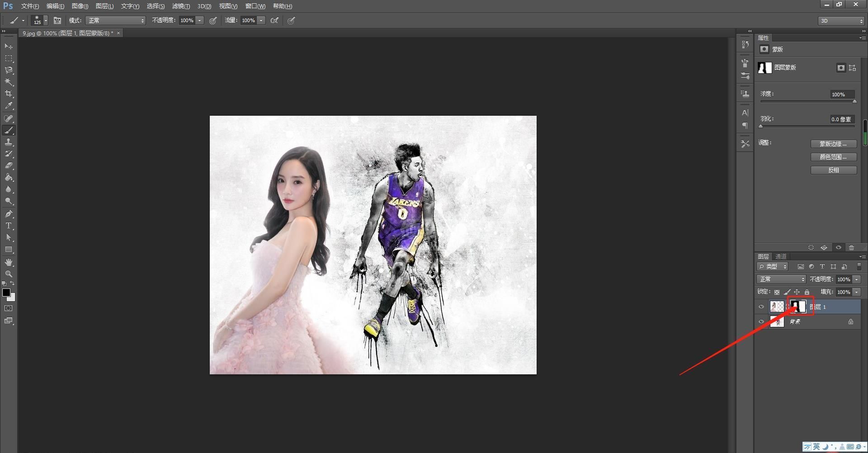Image resolution: width=868 pixels, height=453 pixels.
Task: Select the Dodge tool
Action: (x=9, y=201)
